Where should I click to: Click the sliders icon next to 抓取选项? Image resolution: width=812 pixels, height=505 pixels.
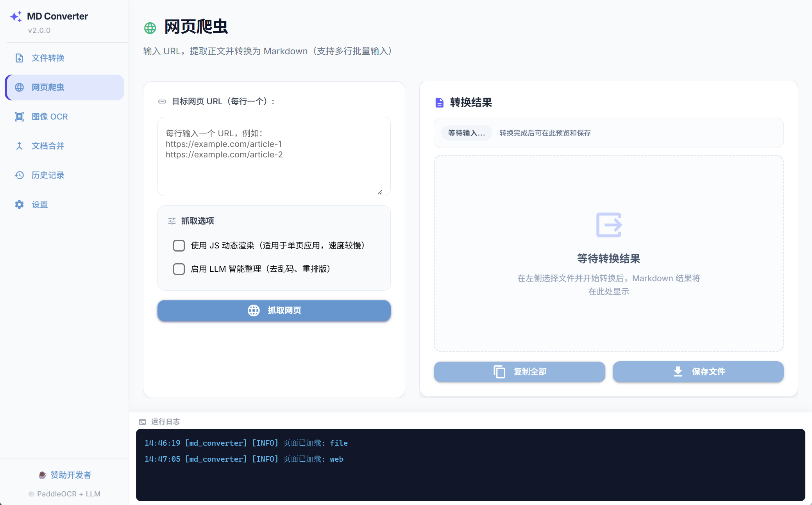[172, 221]
